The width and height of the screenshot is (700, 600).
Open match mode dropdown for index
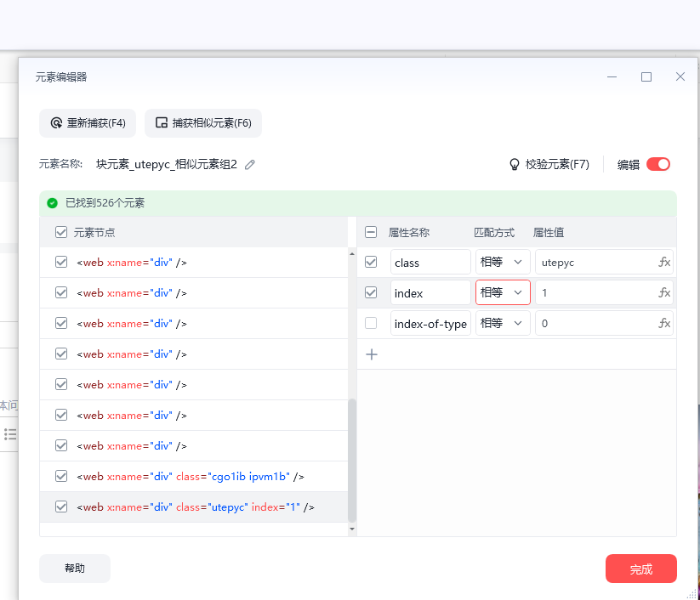point(502,293)
